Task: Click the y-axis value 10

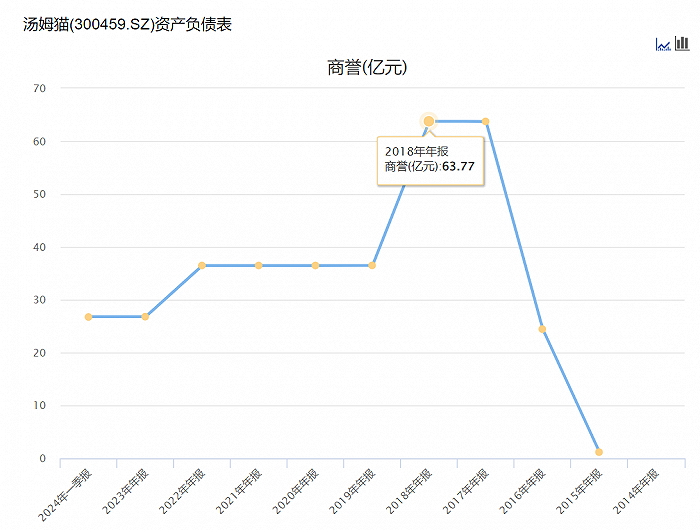Action: [x=39, y=405]
